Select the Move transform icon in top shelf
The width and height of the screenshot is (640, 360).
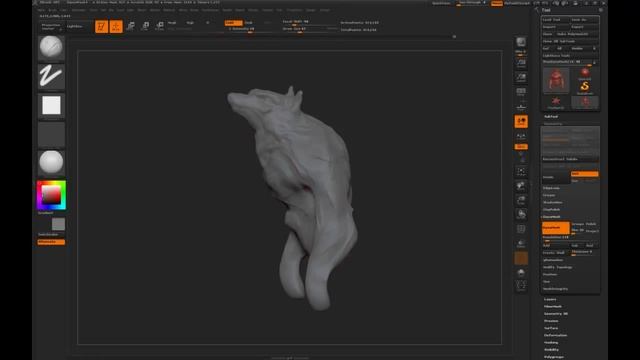pos(131,27)
